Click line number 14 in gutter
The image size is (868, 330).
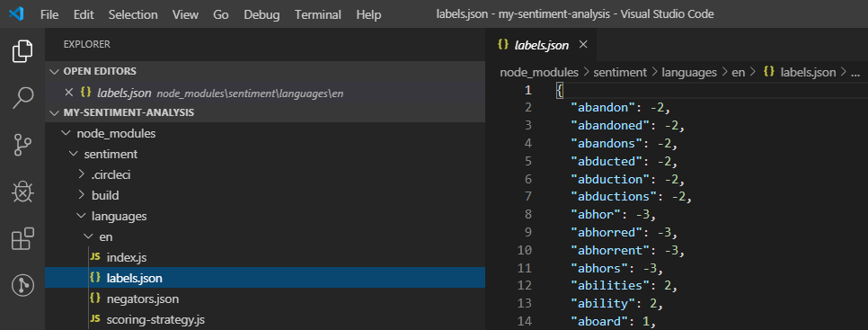click(525, 321)
